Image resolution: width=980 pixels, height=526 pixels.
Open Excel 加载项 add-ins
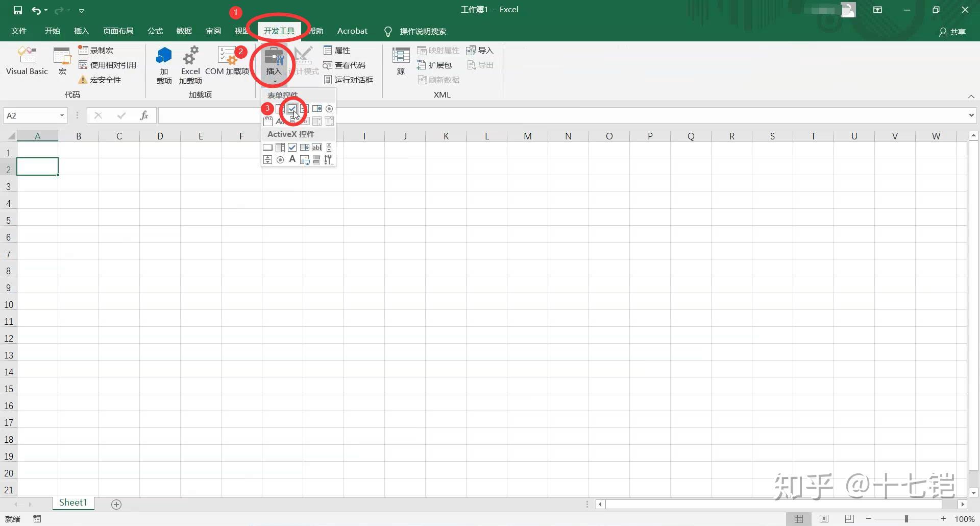190,64
